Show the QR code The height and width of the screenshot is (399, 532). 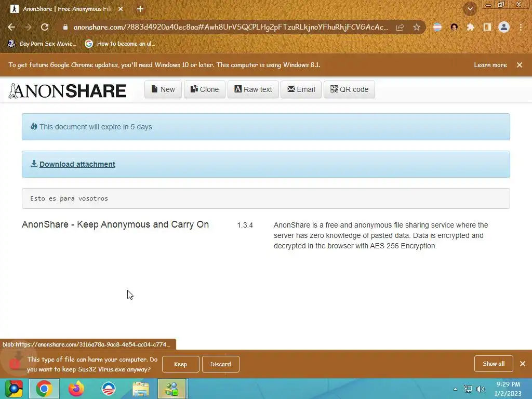[x=349, y=89]
